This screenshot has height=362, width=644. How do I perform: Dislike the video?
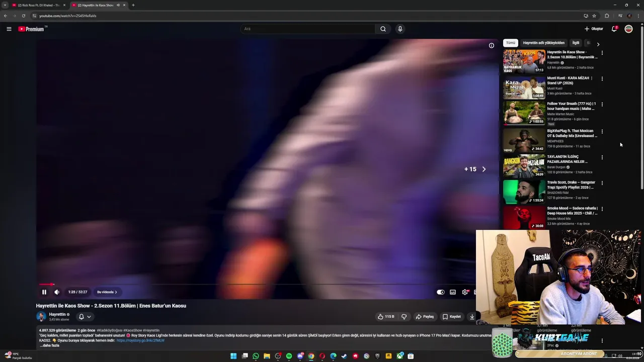404,317
